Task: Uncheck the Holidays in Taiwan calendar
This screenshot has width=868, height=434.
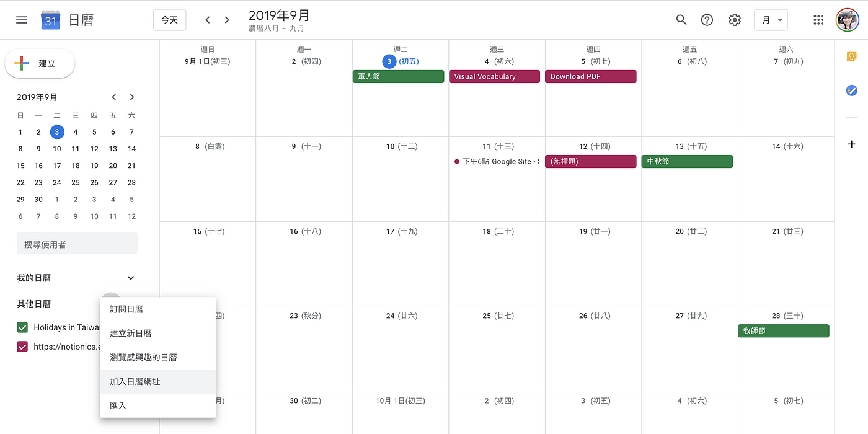Action: (22, 327)
